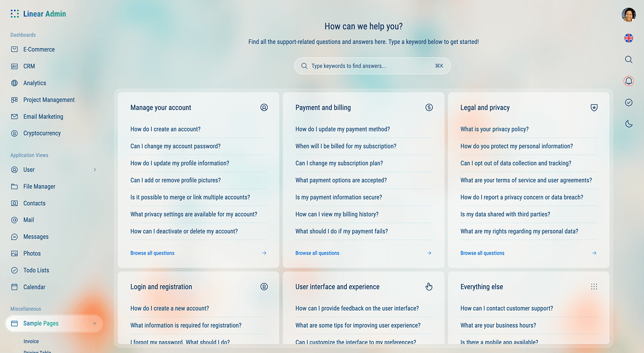The height and width of the screenshot is (353, 644).
Task: Open notifications bell icon
Action: coord(629,81)
